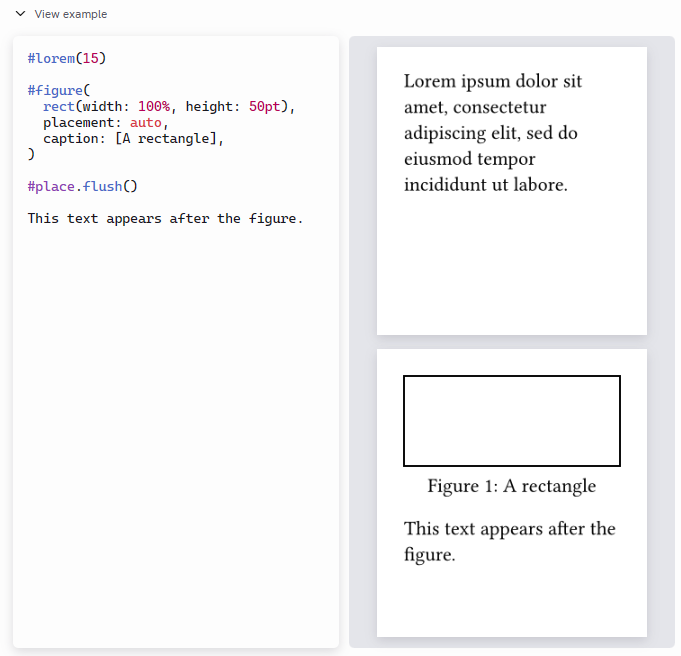Click the #lorem function in the code
Viewport: 681px width, 656px height.
tap(51, 58)
